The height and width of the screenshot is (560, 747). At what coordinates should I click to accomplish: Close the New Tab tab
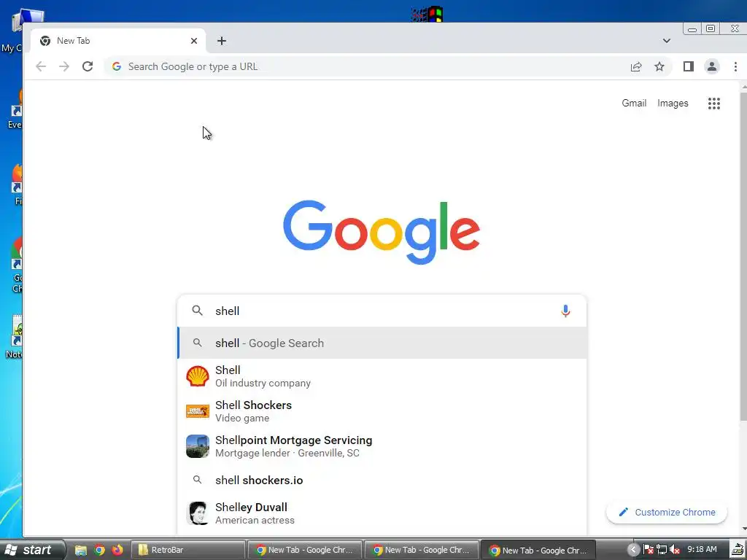pyautogui.click(x=194, y=41)
